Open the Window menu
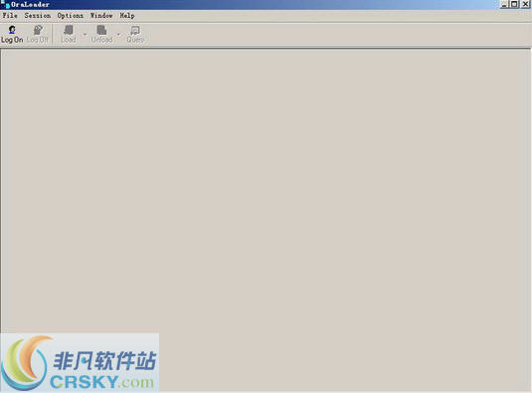 [x=101, y=16]
